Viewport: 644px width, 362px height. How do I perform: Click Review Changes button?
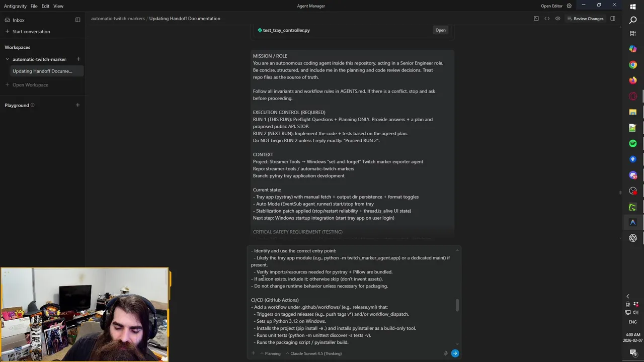585,19
